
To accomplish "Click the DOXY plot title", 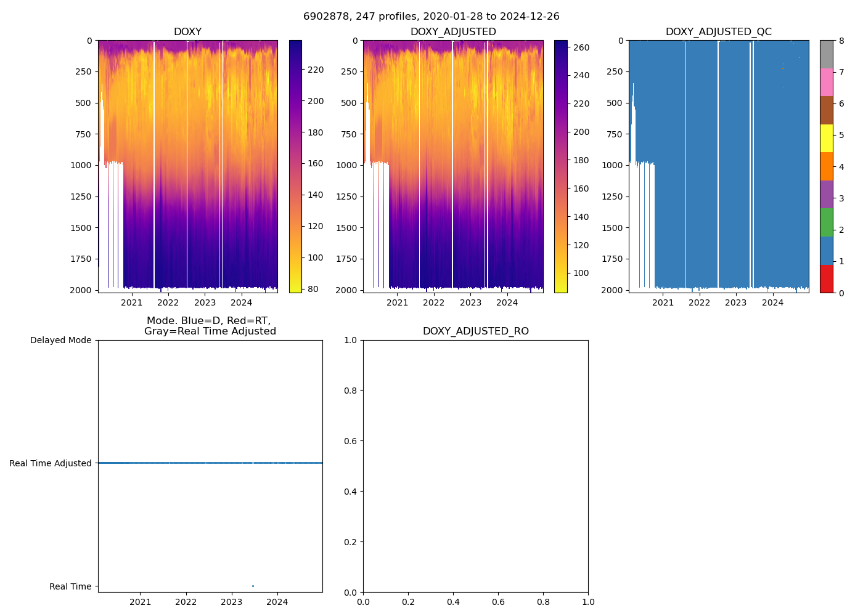I will coord(187,31).
